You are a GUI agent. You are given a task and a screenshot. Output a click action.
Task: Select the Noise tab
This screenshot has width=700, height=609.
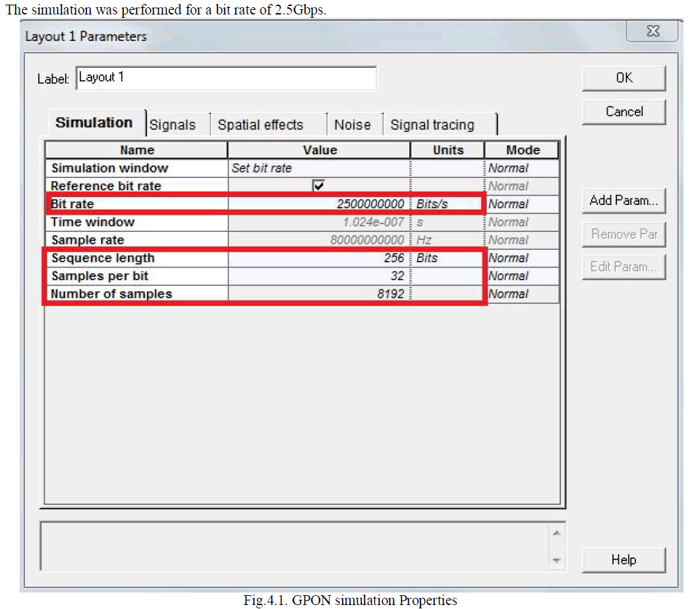[x=352, y=125]
